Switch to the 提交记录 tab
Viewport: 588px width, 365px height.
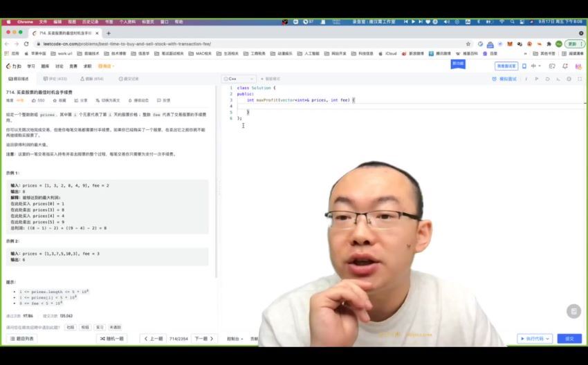[129, 79]
